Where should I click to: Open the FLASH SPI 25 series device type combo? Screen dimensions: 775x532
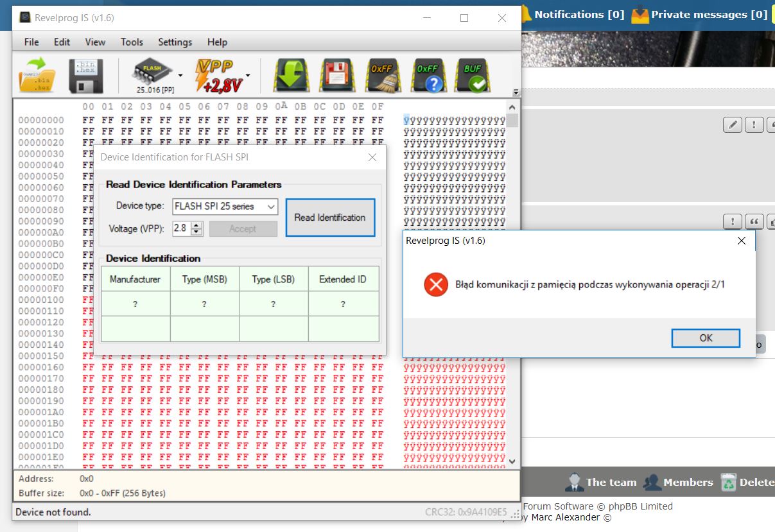[x=223, y=207]
